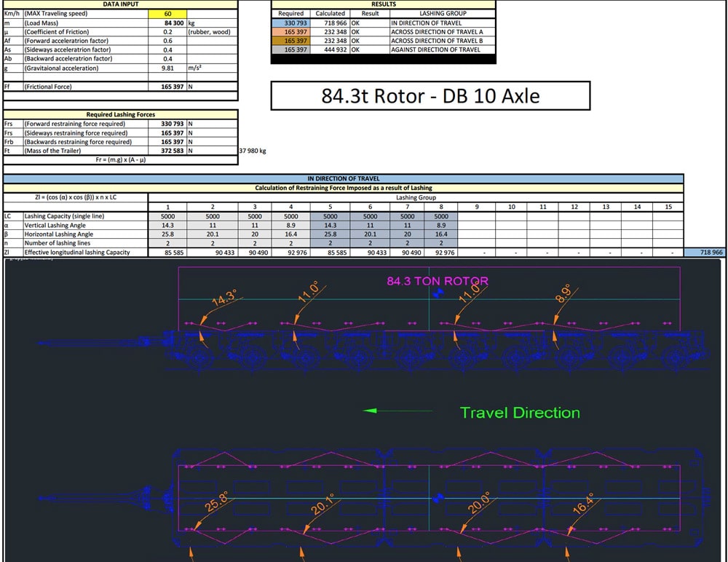Screen dimensions: 728x562
Task: Select the Coefficient of Friction value 0.2
Action: click(167, 32)
